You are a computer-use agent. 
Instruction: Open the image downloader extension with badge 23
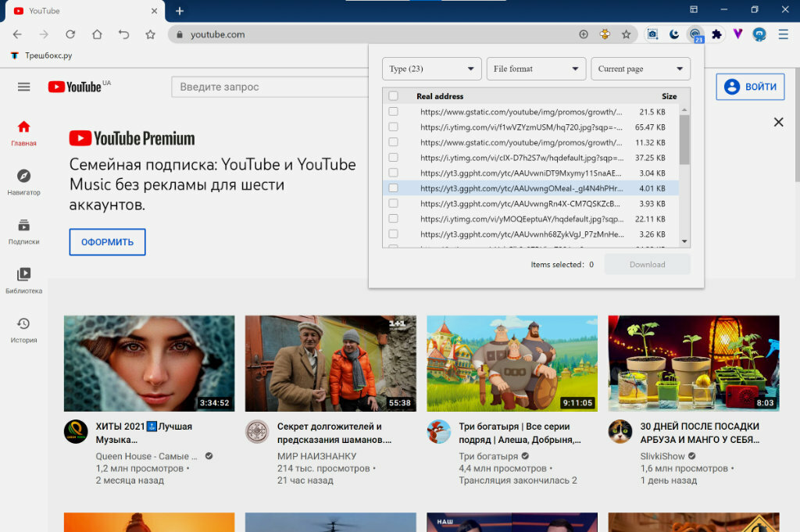point(695,34)
